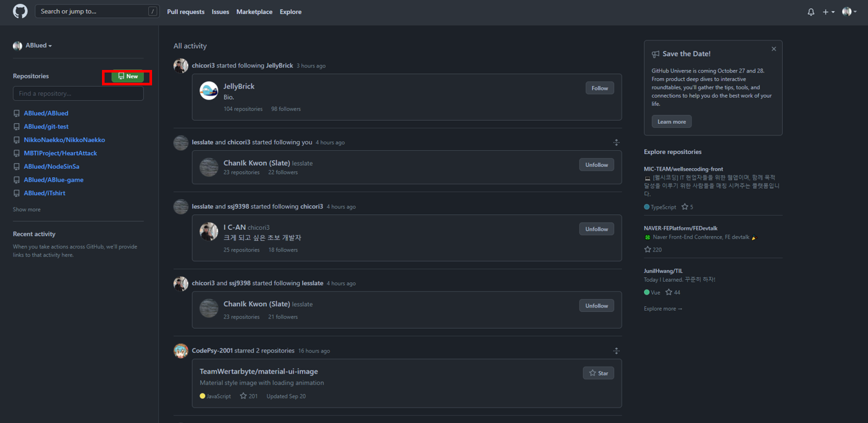Click the Vue language color dot
This screenshot has height=423, width=868.
coord(647,292)
